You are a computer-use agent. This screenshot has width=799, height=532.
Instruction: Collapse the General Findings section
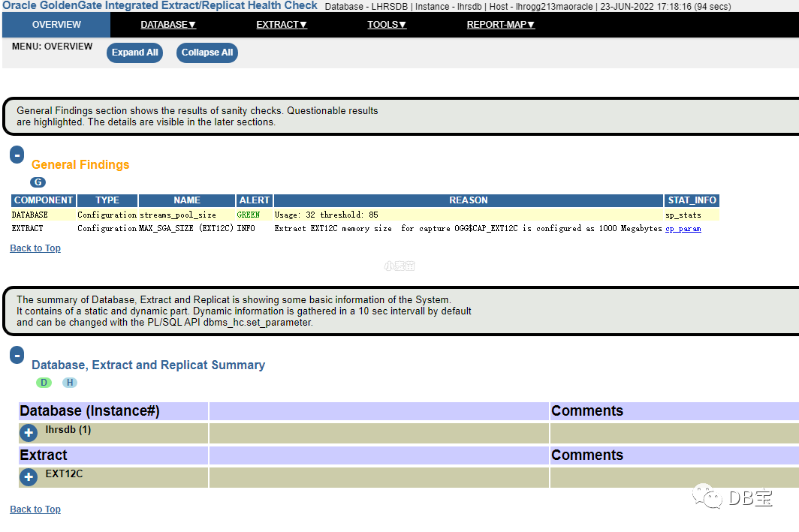point(17,155)
